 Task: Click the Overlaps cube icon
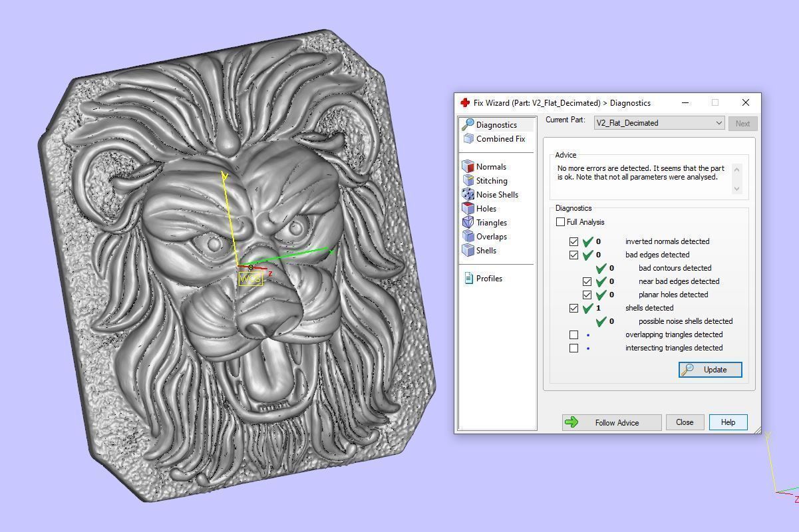(468, 236)
